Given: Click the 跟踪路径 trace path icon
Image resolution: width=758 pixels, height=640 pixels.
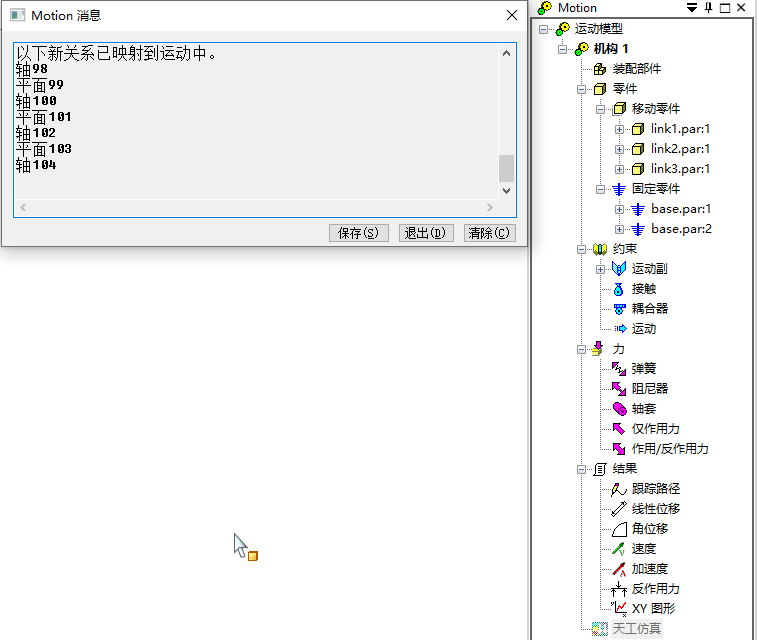Looking at the screenshot, I should click(x=619, y=489).
